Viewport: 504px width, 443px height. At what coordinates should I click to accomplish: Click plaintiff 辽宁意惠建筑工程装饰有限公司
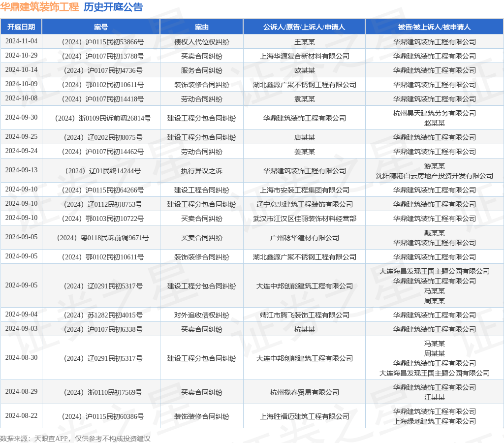click(x=304, y=204)
